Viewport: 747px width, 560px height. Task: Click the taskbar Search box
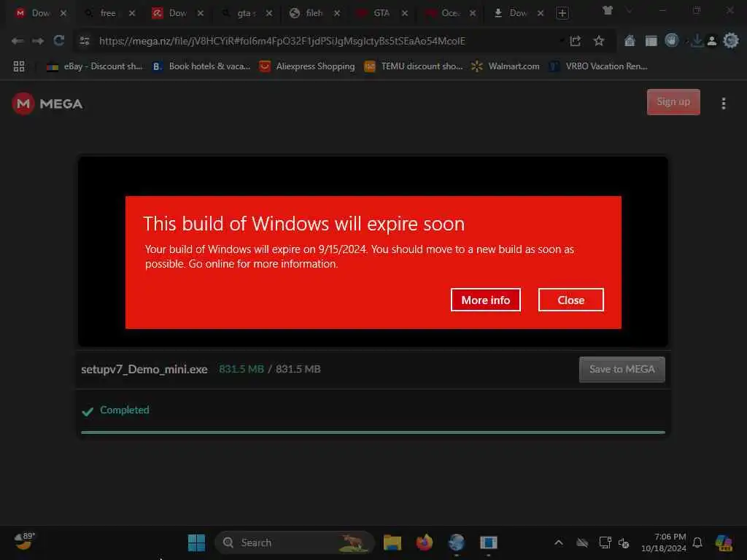[x=295, y=542]
